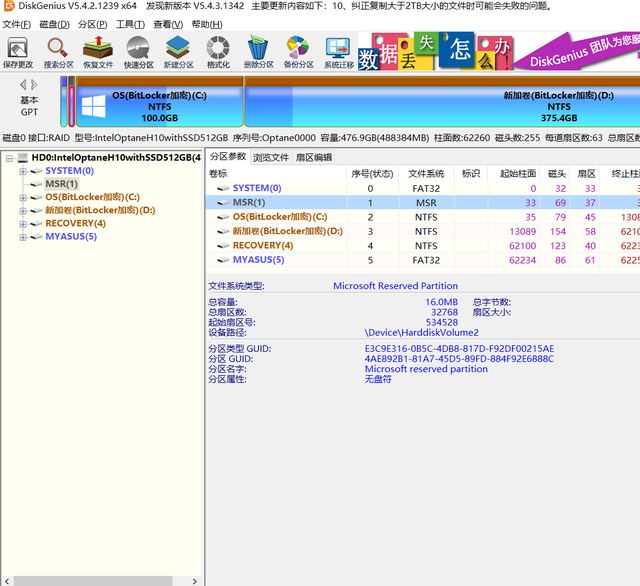This screenshot has width=640, height=586.
Task: Collapse the HD0 disk tree node
Action: [9, 158]
